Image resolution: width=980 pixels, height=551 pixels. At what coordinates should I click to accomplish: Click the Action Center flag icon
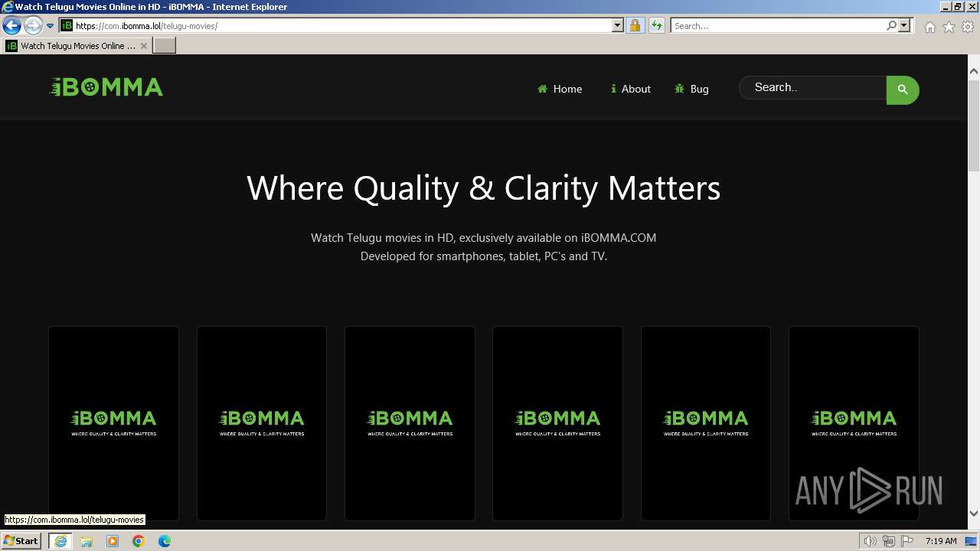[907, 541]
